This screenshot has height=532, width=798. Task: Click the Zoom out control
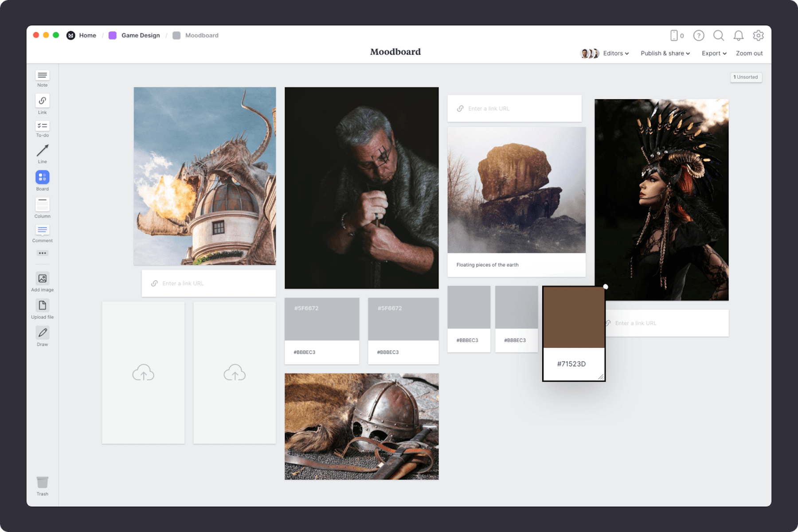(749, 53)
